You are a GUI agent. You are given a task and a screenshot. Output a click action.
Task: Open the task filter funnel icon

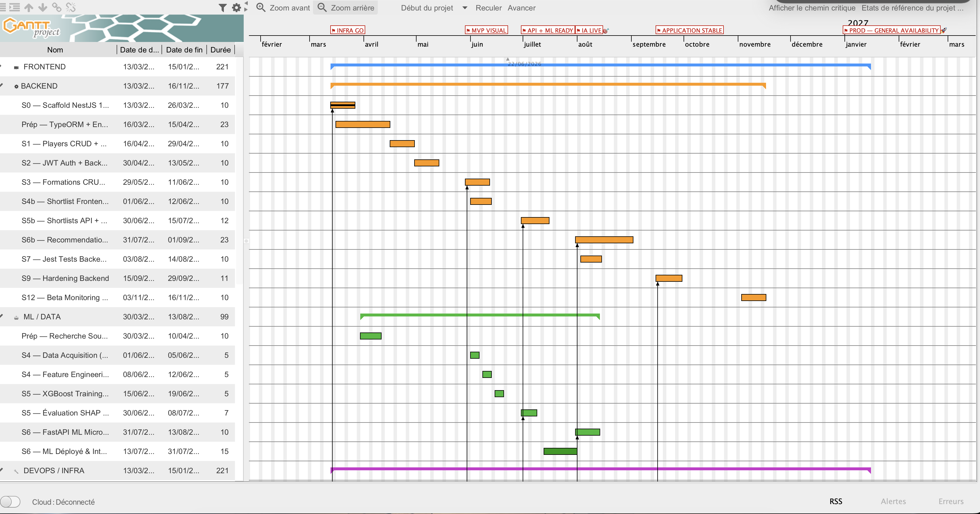point(222,8)
